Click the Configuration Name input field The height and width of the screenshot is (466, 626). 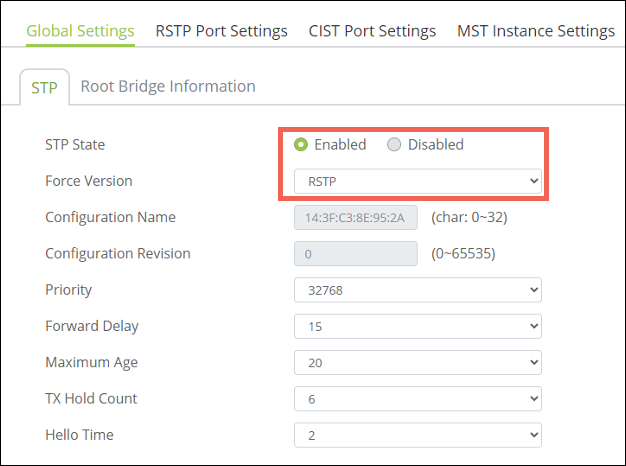355,218
